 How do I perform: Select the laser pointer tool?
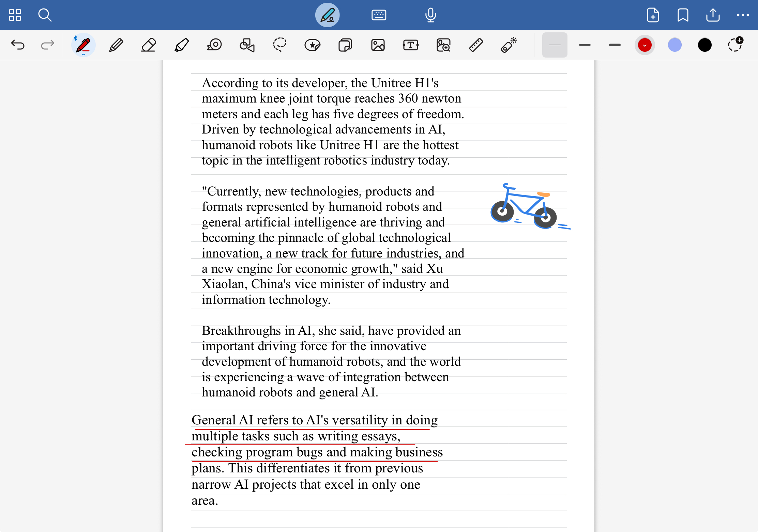pos(509,45)
